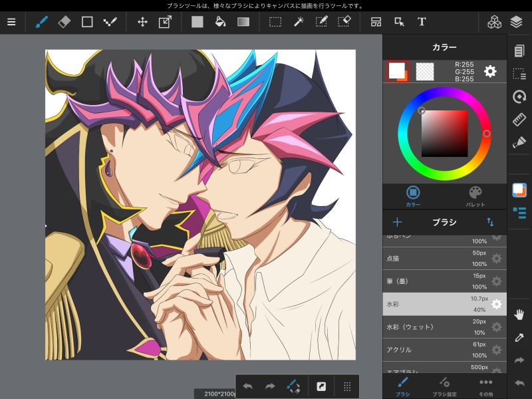The height and width of the screenshot is (399, 532).
Task: Open settings gear for 水彩 brush
Action: tap(496, 305)
